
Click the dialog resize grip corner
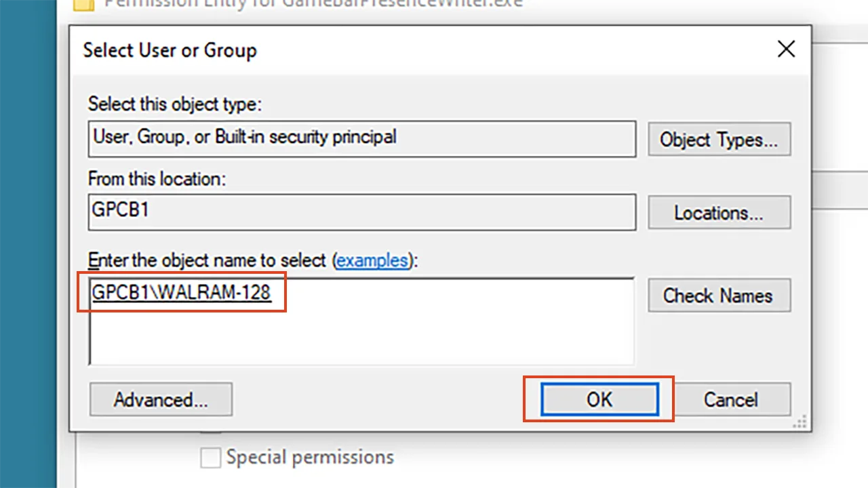point(802,422)
